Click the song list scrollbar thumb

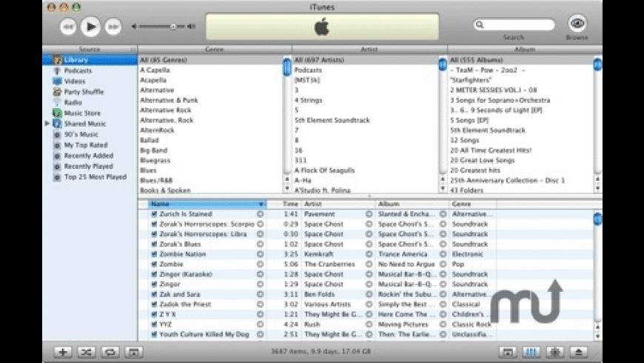pyautogui.click(x=597, y=219)
